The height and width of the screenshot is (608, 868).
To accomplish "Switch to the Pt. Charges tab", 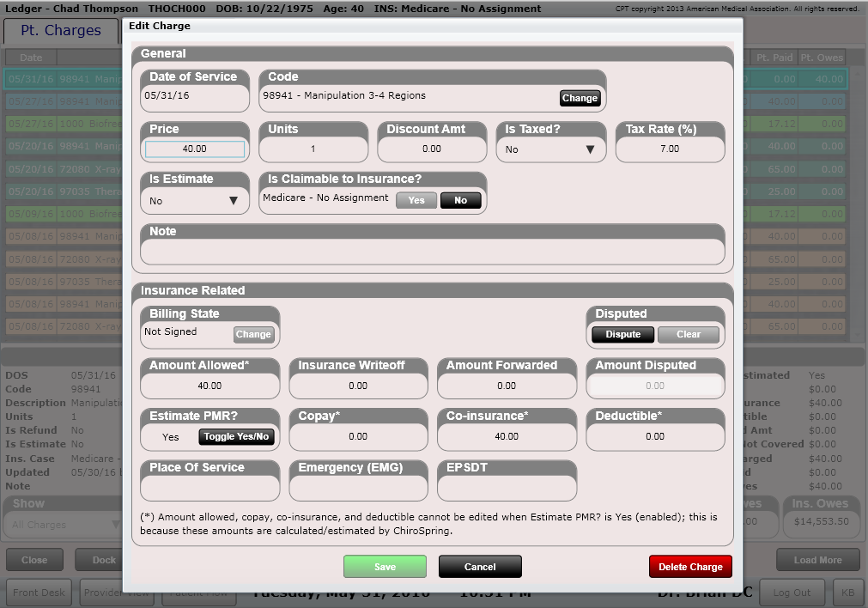I will 60,30.
